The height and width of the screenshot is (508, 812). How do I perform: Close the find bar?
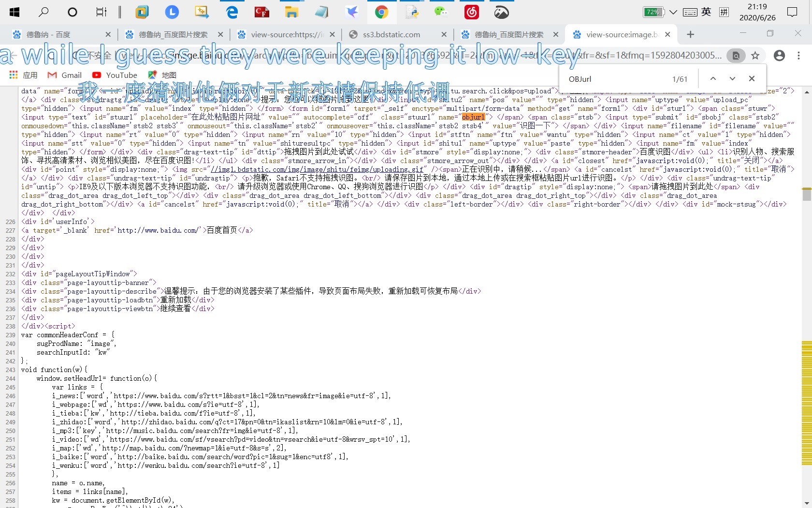(752, 78)
